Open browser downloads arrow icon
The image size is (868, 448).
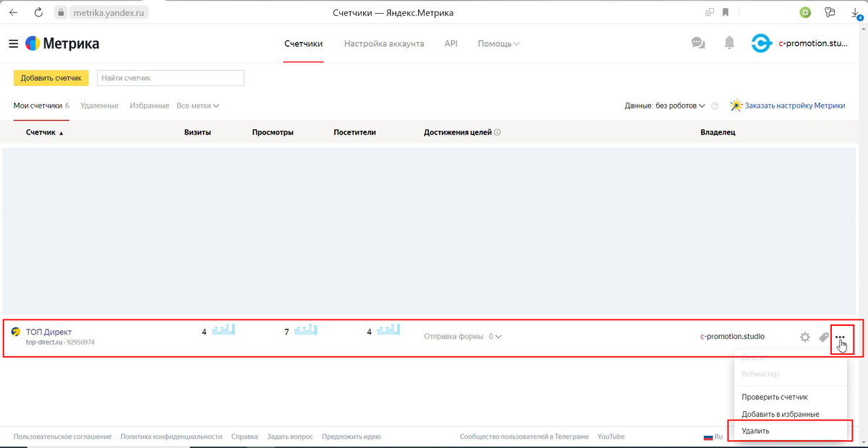(x=856, y=13)
